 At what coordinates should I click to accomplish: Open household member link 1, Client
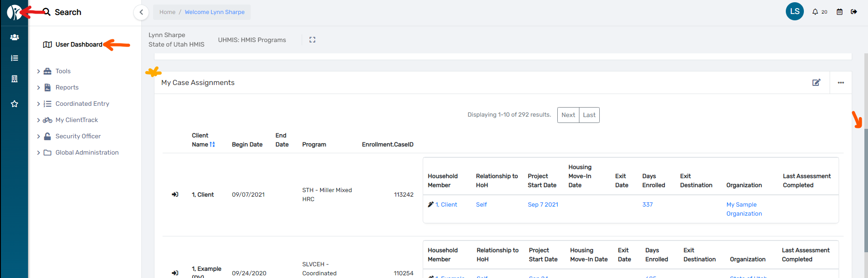(x=446, y=204)
